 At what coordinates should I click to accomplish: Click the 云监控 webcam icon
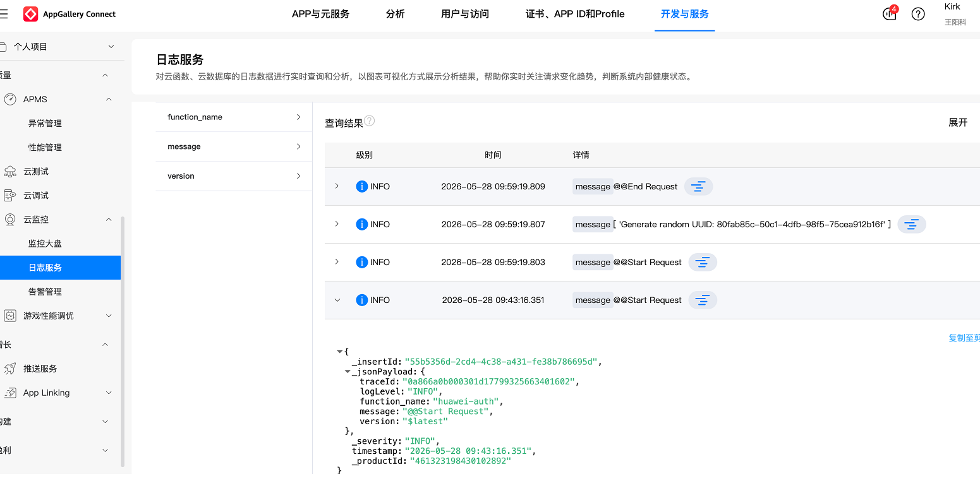coord(10,219)
